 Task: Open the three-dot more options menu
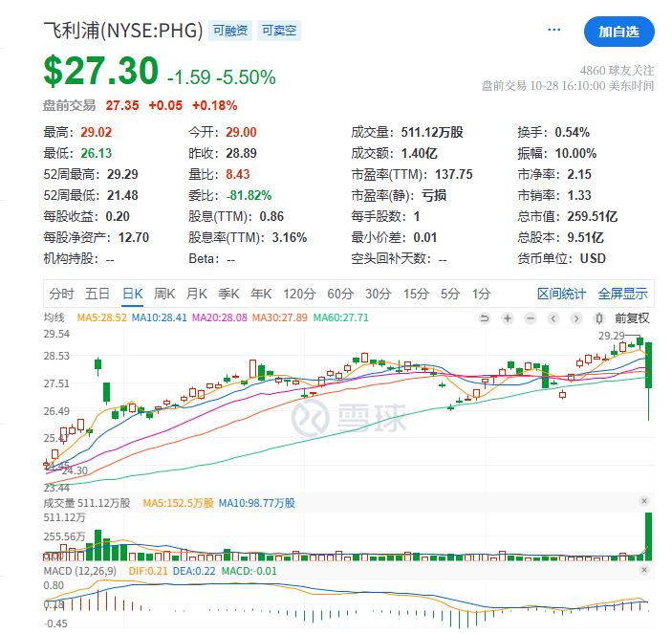[554, 31]
